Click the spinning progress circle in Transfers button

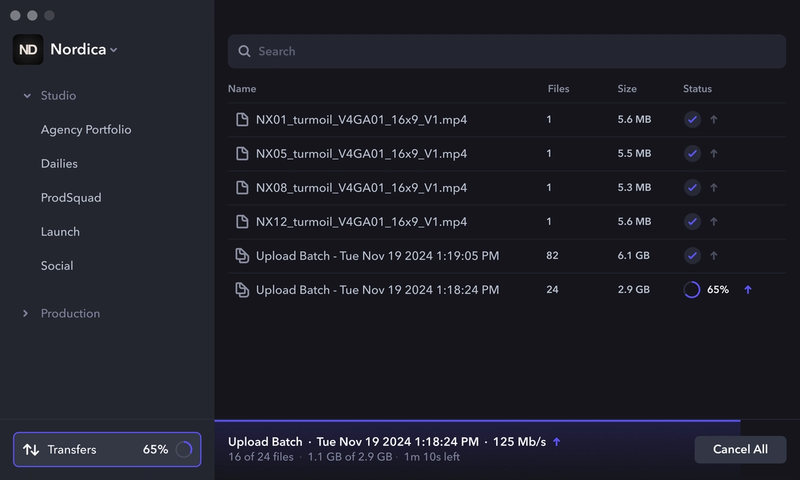click(x=184, y=450)
